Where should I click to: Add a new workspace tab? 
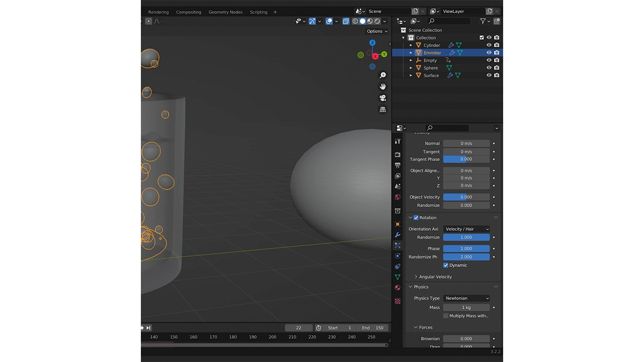(275, 12)
